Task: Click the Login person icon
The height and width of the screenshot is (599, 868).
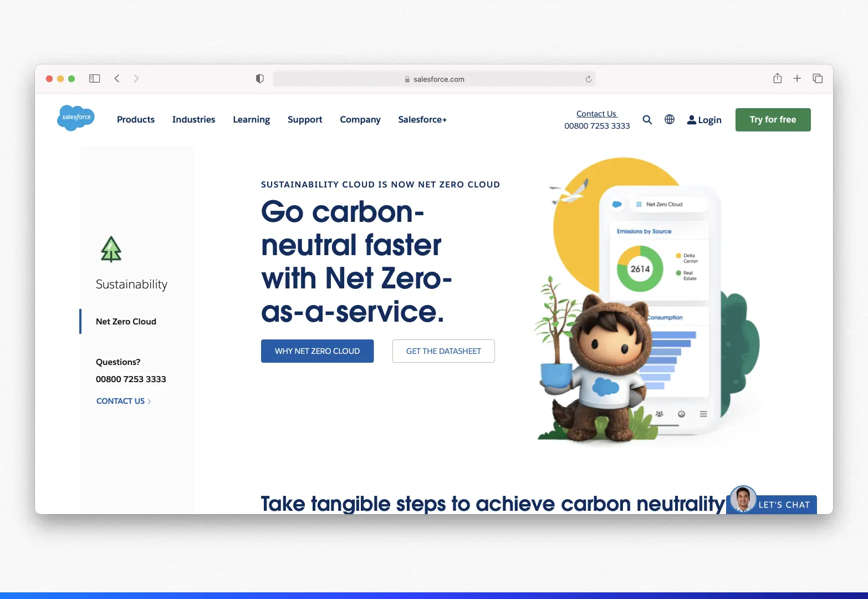Action: pos(691,119)
